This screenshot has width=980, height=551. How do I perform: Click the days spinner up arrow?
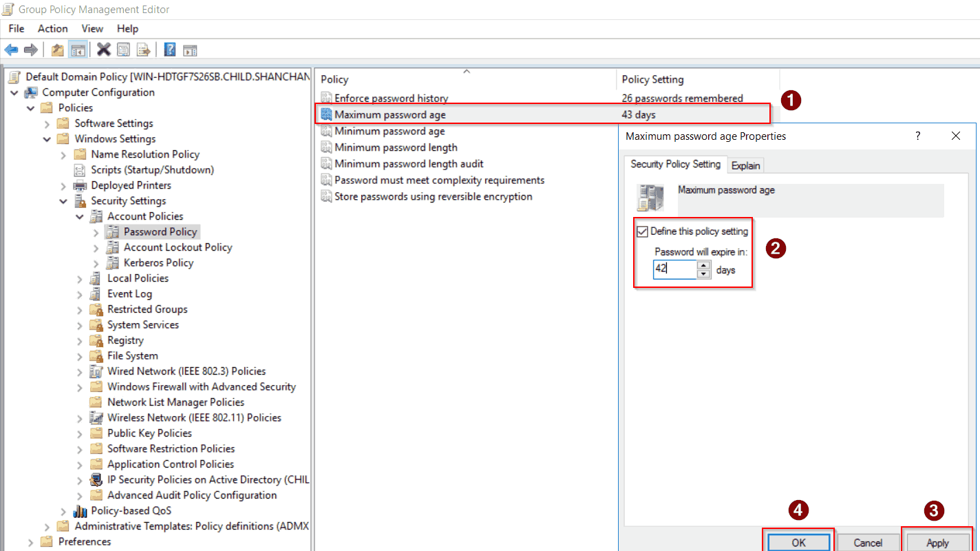pos(703,266)
